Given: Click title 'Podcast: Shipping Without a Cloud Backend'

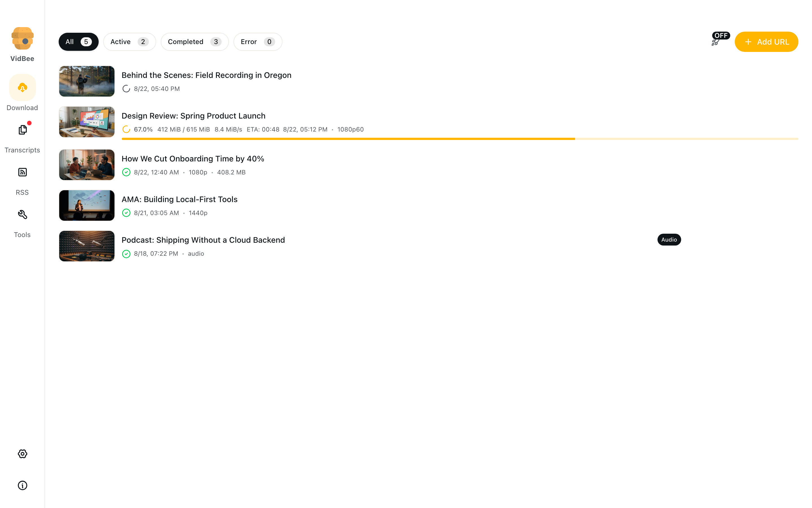Looking at the screenshot, I should pos(203,240).
